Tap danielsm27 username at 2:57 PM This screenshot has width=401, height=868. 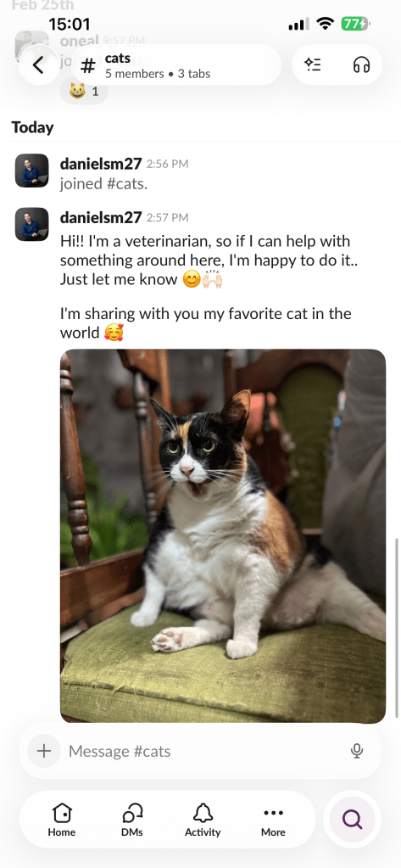click(101, 217)
